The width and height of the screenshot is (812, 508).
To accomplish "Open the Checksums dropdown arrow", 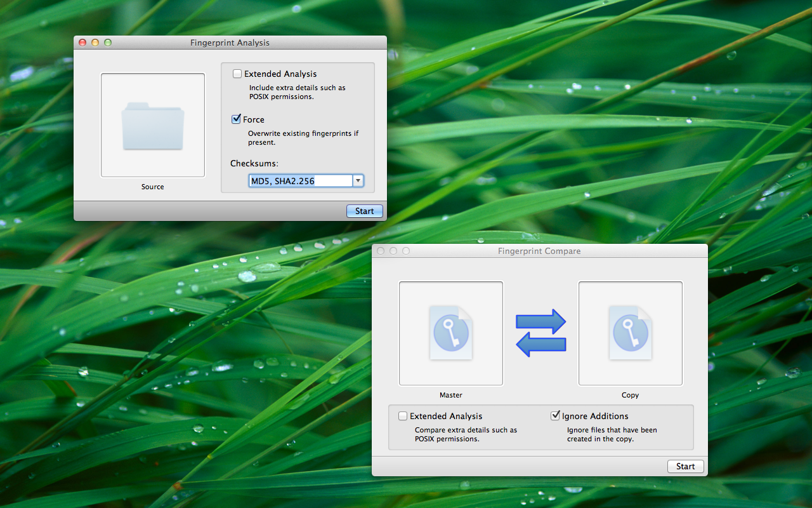I will click(358, 181).
